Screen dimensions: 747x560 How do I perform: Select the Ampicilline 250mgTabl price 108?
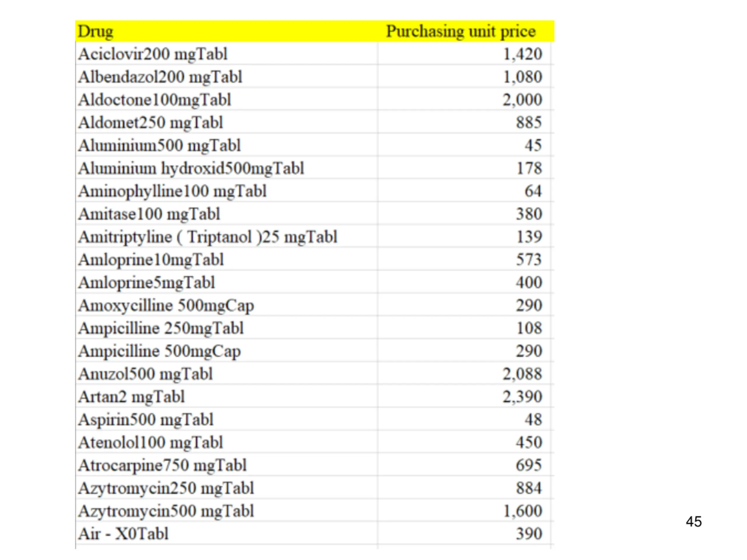529,328
